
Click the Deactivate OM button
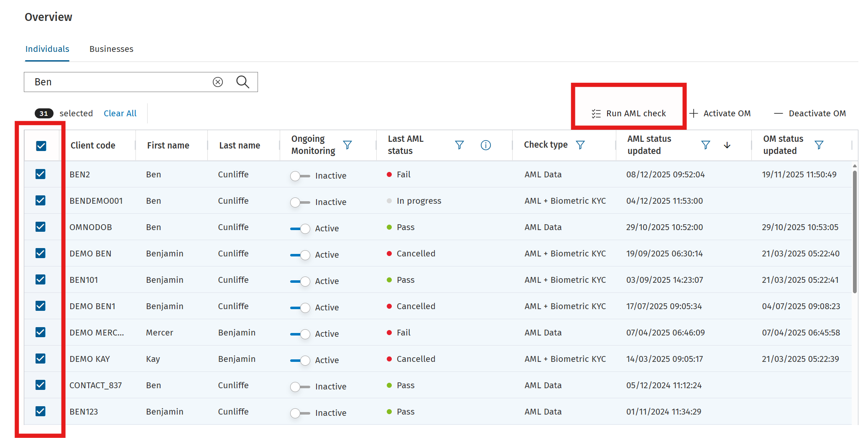tap(810, 113)
